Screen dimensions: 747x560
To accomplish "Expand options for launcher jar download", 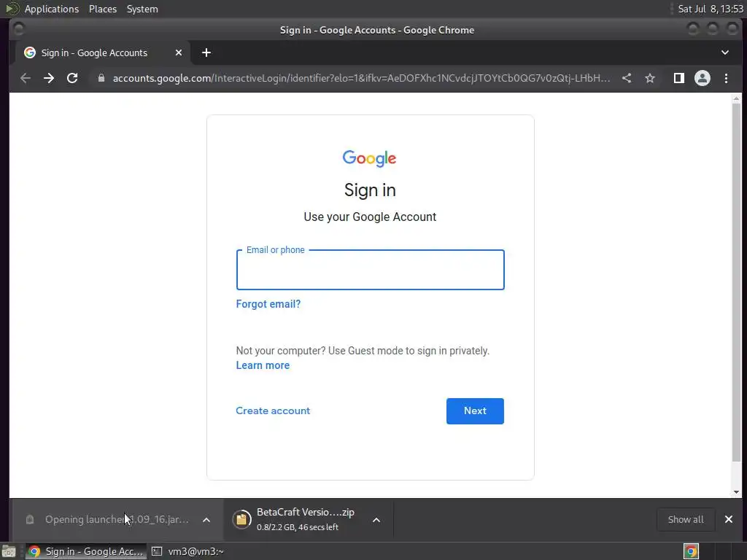I will pyautogui.click(x=206, y=519).
